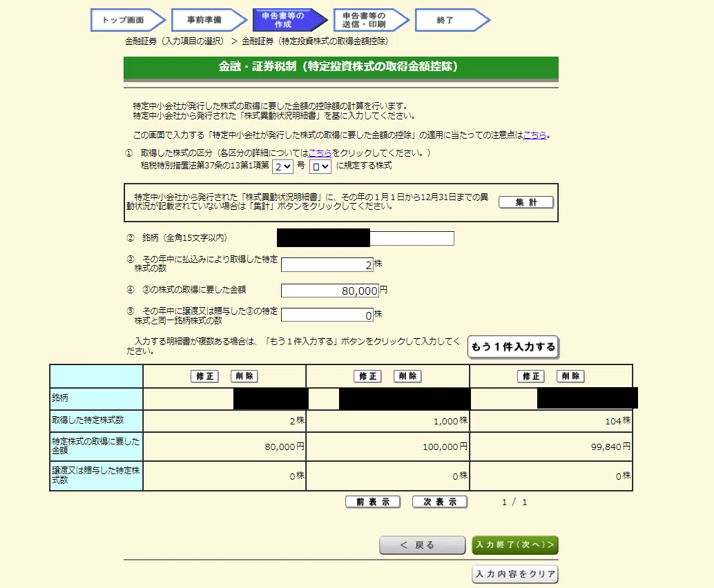The width and height of the screenshot is (714, 588).
Task: Open こちら link for 区分 details
Action: [x=320, y=153]
